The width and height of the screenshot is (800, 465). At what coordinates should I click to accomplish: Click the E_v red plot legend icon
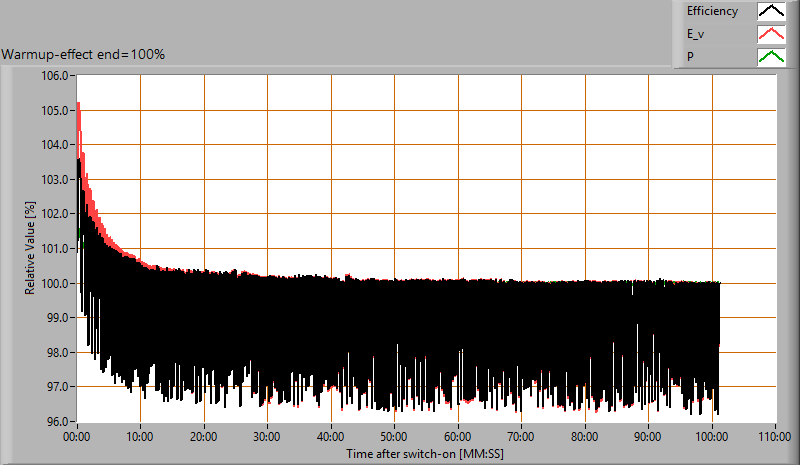point(770,35)
